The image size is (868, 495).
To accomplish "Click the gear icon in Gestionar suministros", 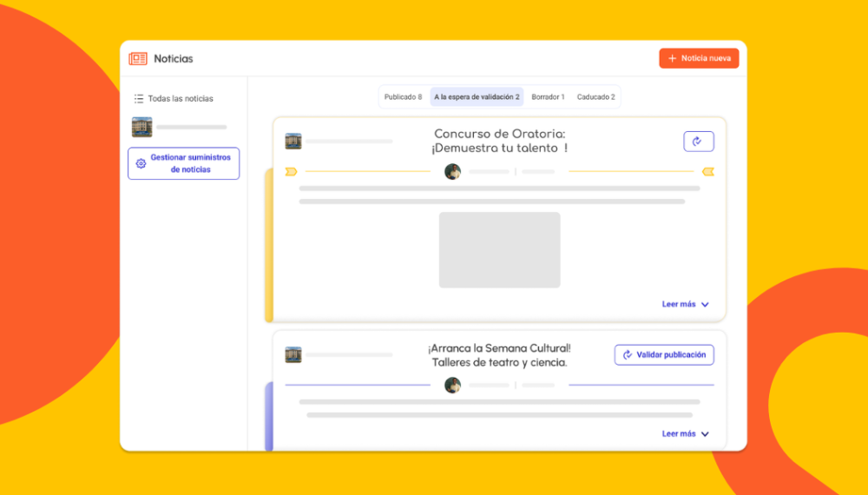I will point(141,163).
